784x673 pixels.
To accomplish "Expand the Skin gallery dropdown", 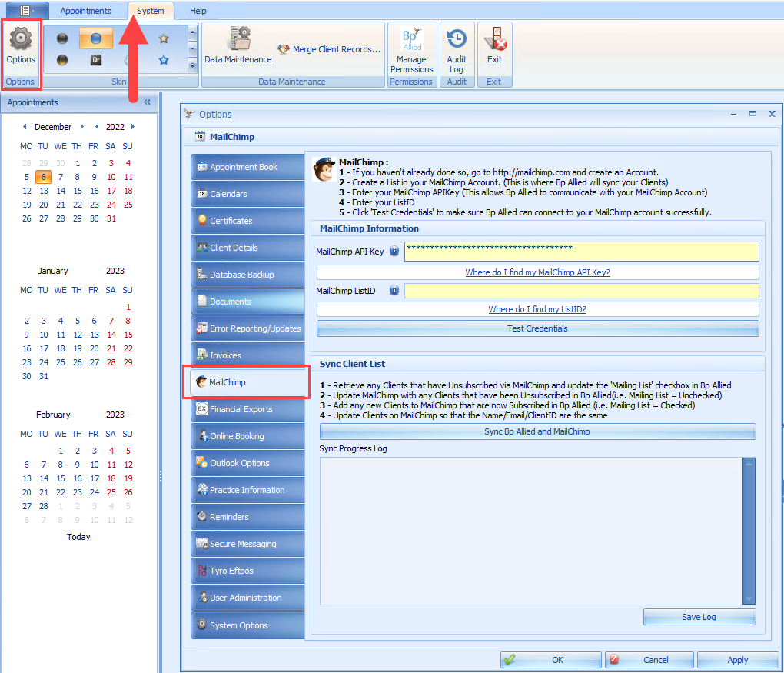I will pos(192,65).
